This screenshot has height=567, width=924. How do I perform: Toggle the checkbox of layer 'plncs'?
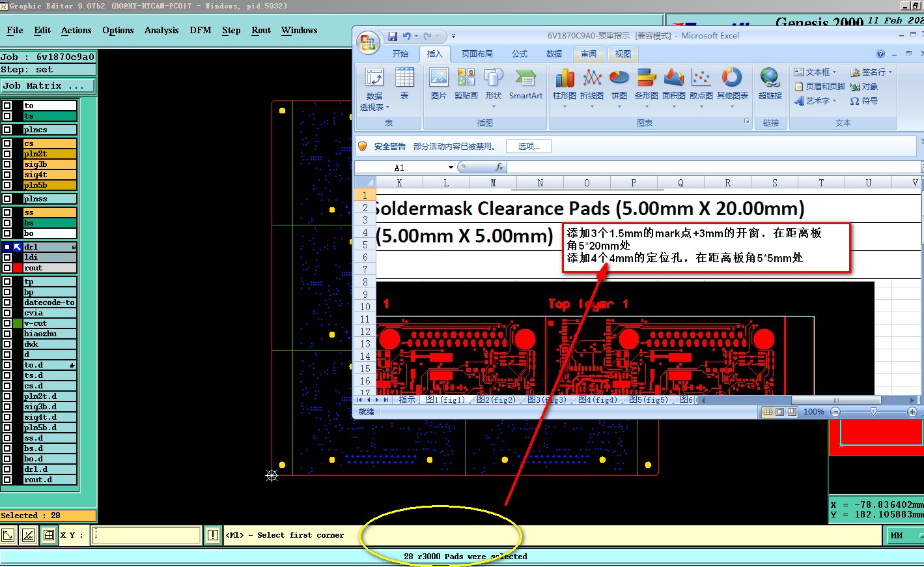(x=7, y=130)
